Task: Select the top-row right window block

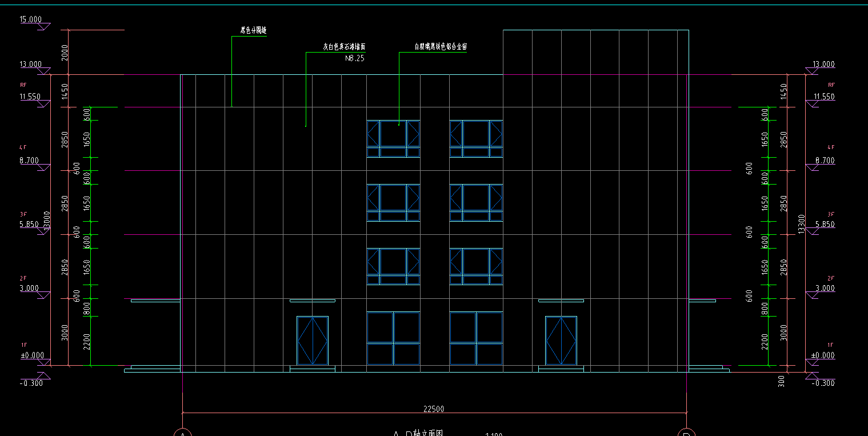Action: pos(476,138)
